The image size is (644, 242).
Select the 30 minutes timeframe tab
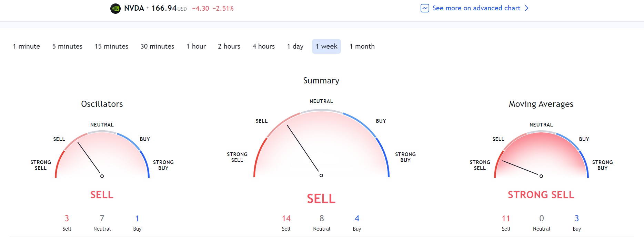point(157,47)
